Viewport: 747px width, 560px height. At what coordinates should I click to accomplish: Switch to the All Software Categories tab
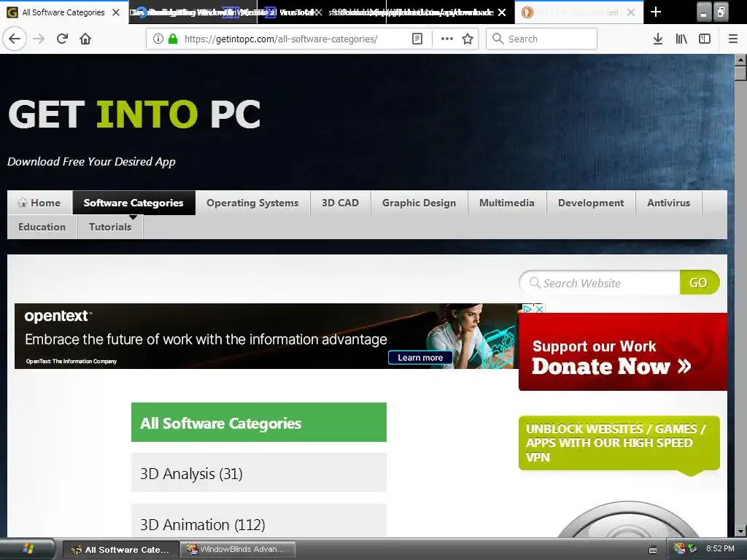pyautogui.click(x=63, y=12)
